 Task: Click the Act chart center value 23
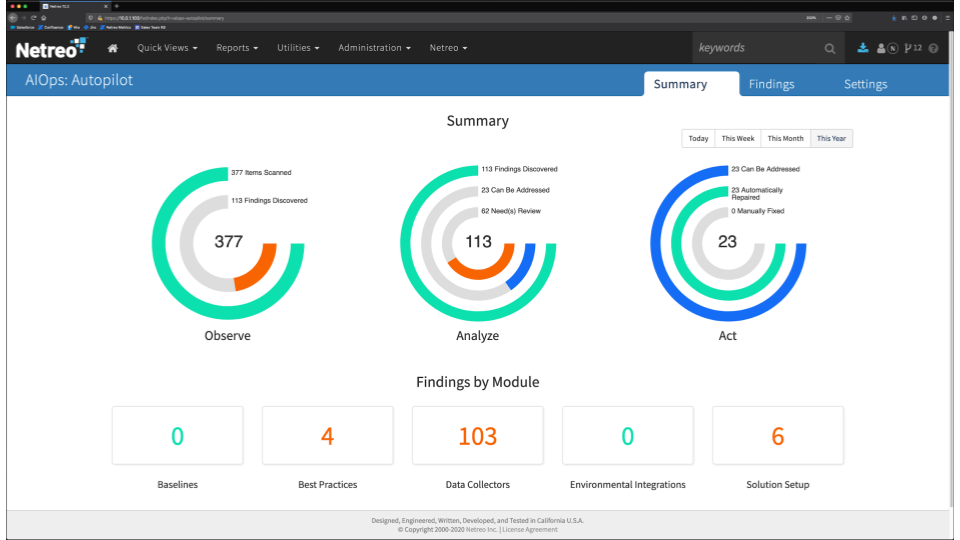tap(727, 241)
